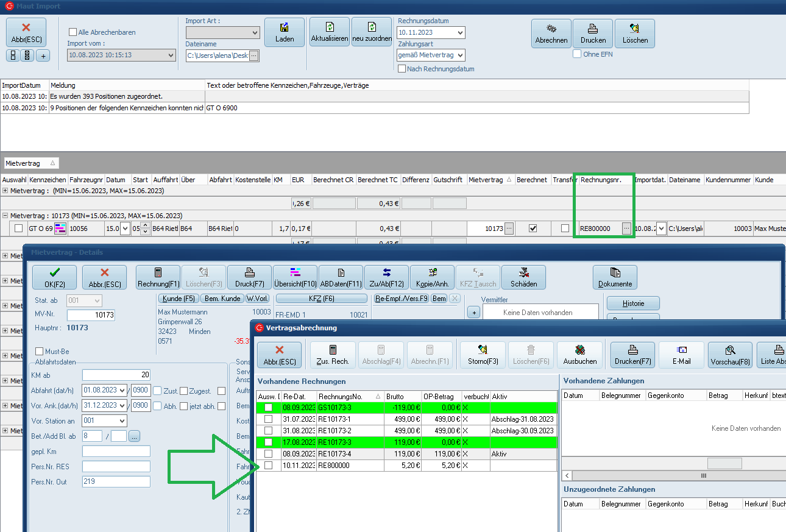Click the Historie button
This screenshot has width=786, height=532.
[x=632, y=303]
